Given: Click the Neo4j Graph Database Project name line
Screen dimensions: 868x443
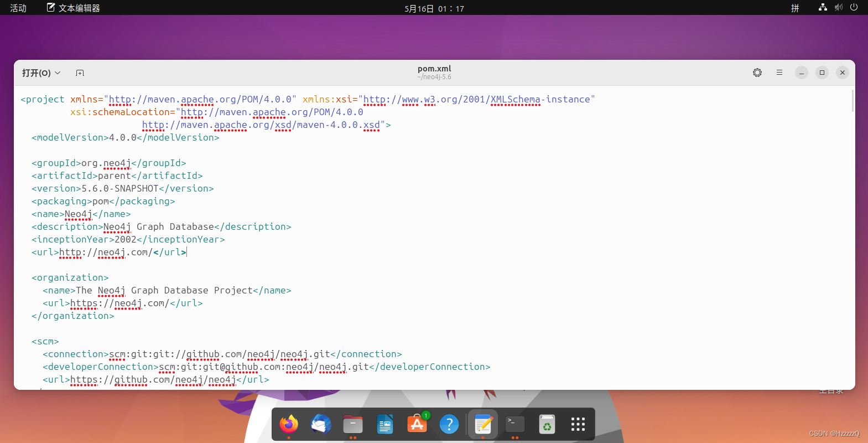Looking at the screenshot, I should click(167, 290).
